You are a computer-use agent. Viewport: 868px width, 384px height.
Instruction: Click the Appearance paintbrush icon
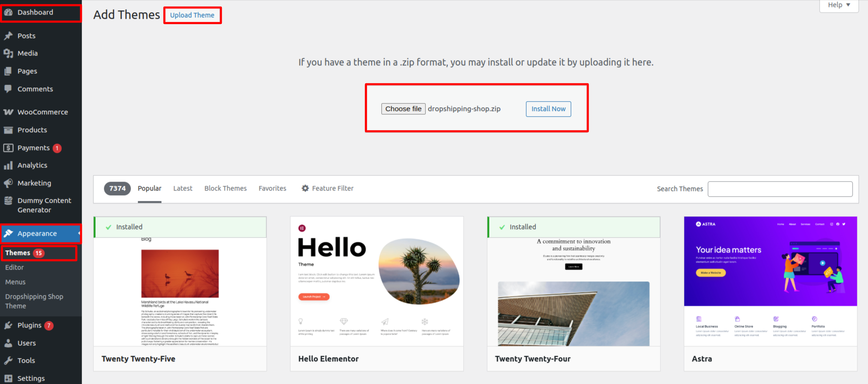[x=8, y=233]
